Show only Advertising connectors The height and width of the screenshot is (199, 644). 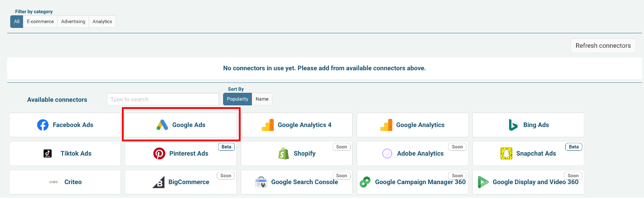pos(73,22)
